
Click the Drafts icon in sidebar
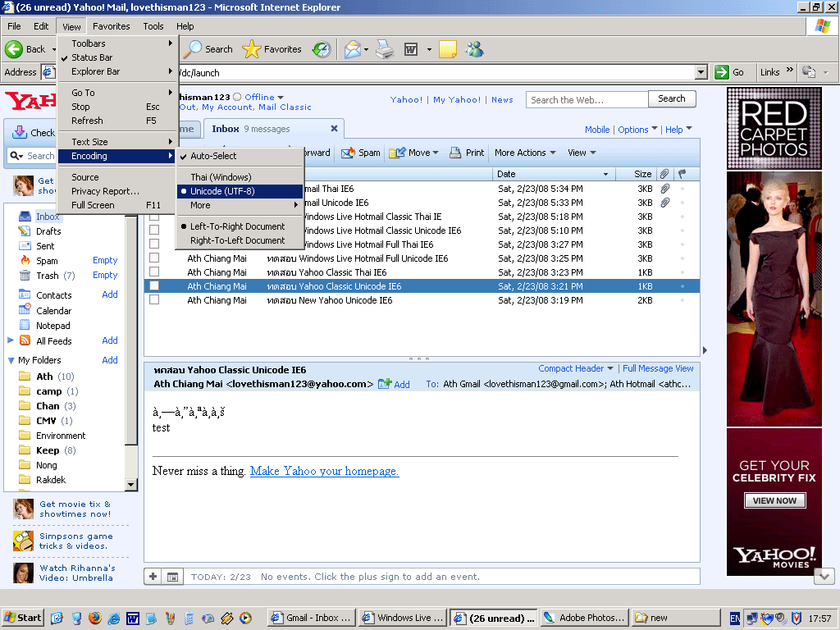pyautogui.click(x=25, y=231)
